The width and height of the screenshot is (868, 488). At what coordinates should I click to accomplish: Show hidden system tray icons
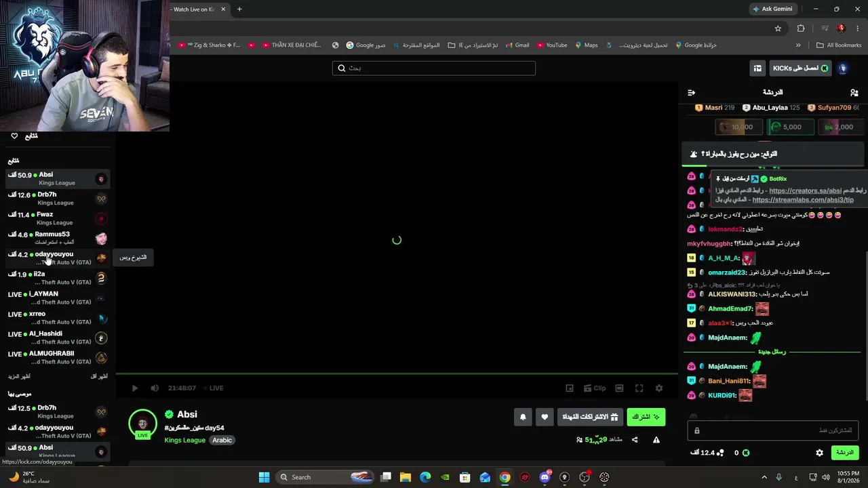click(764, 477)
